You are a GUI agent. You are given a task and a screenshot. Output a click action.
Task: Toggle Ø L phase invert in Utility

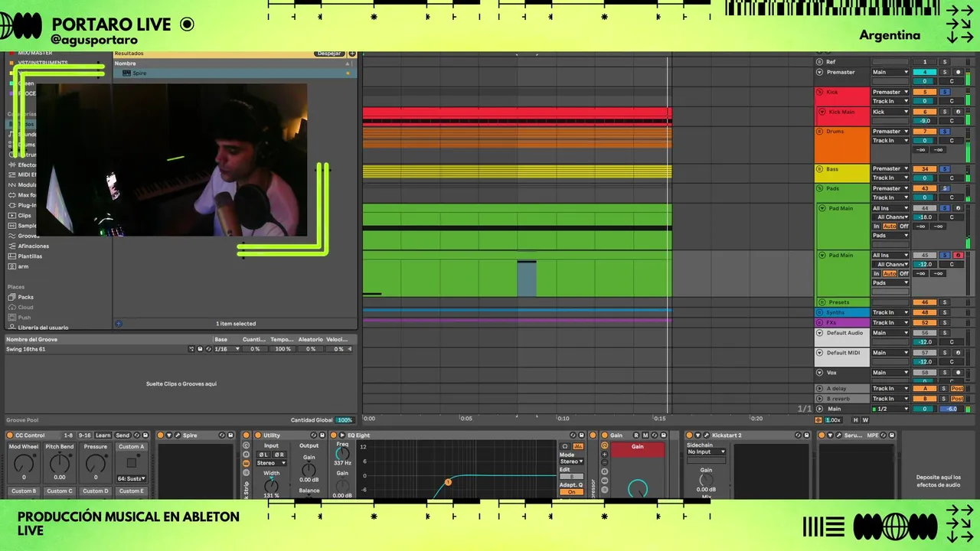point(263,455)
